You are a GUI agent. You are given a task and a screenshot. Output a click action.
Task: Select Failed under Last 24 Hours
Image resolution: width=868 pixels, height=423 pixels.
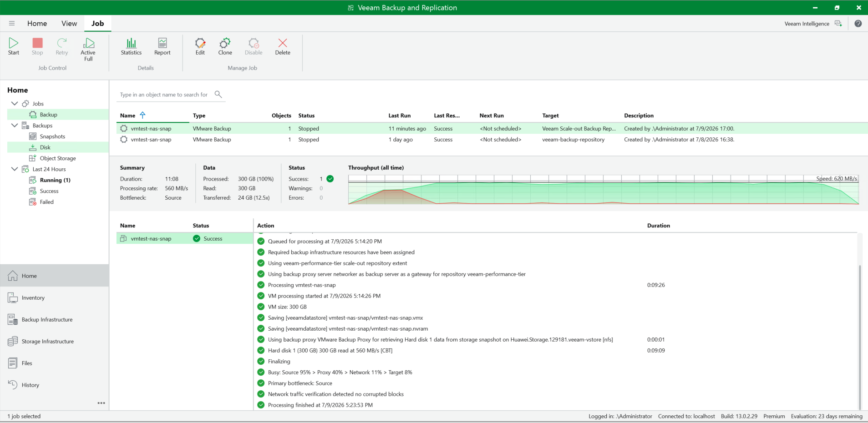[x=46, y=202]
